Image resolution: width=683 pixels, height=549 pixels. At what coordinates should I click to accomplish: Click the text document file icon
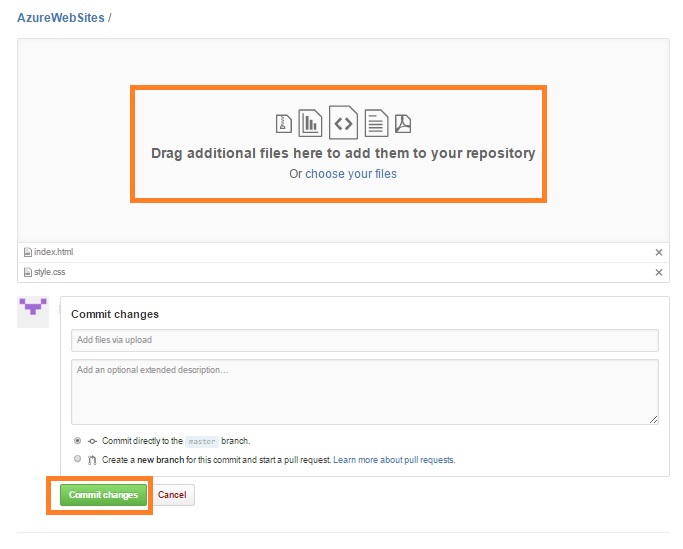tap(375, 123)
